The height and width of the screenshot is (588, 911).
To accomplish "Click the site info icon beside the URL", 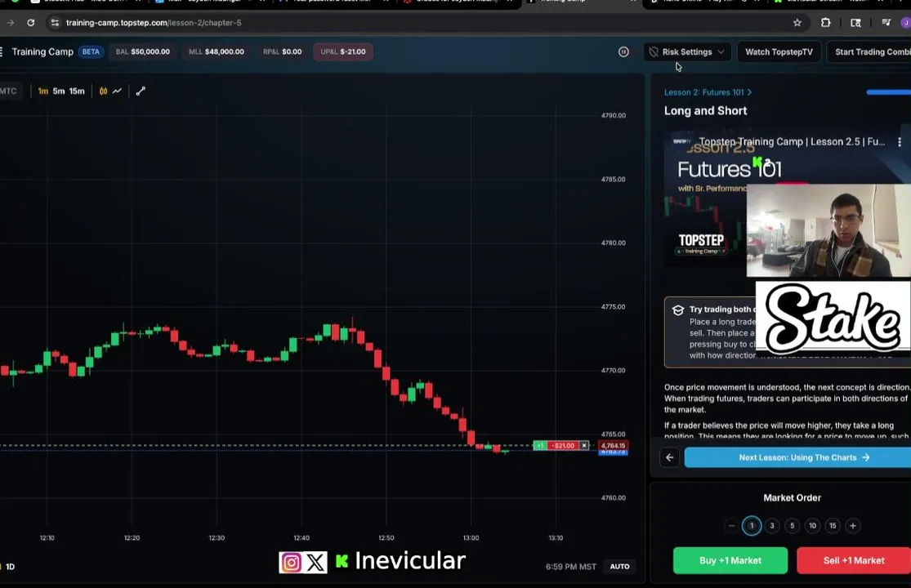I will [55, 23].
